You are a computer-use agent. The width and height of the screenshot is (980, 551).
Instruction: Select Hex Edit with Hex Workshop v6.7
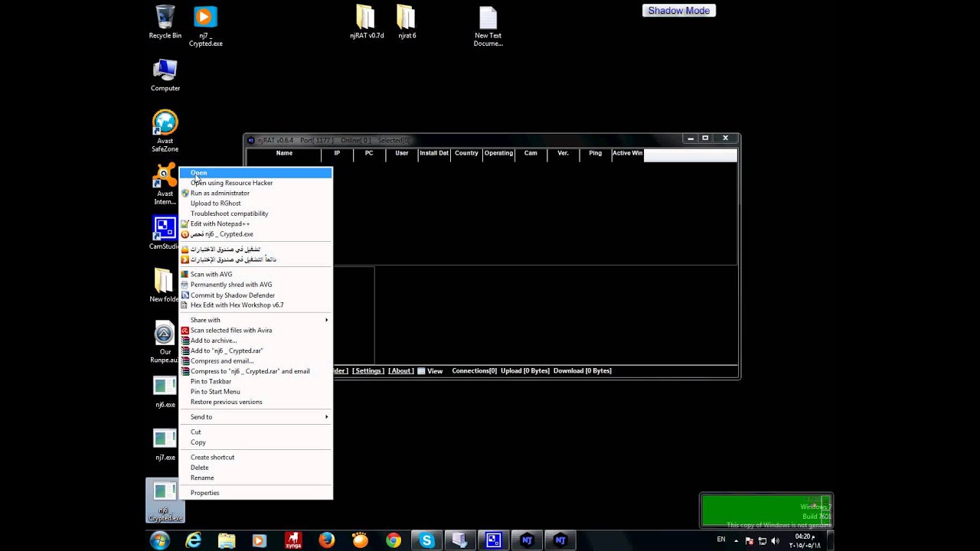click(x=256, y=305)
